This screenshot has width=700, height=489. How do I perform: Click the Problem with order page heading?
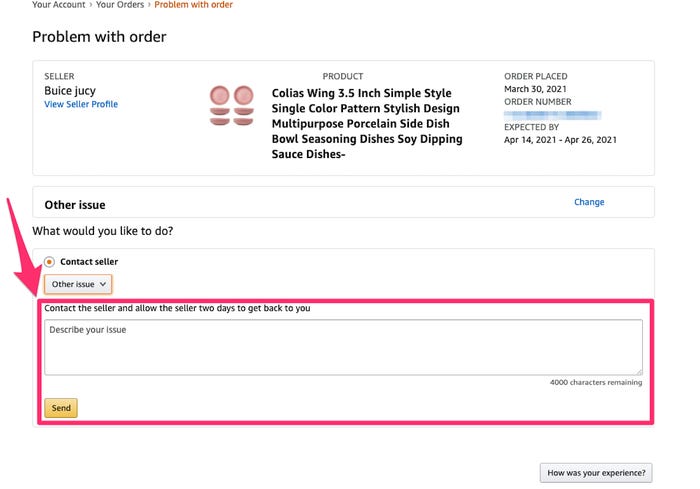(x=99, y=37)
